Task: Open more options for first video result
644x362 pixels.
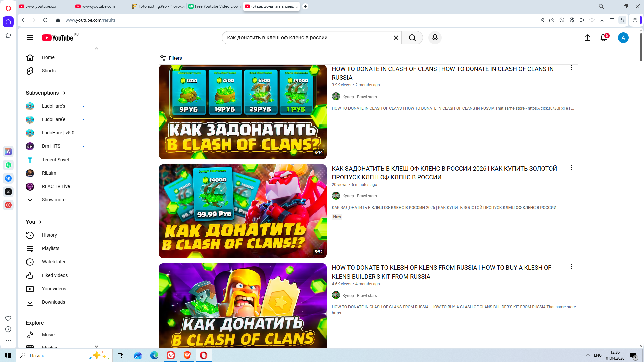Action: tap(571, 68)
